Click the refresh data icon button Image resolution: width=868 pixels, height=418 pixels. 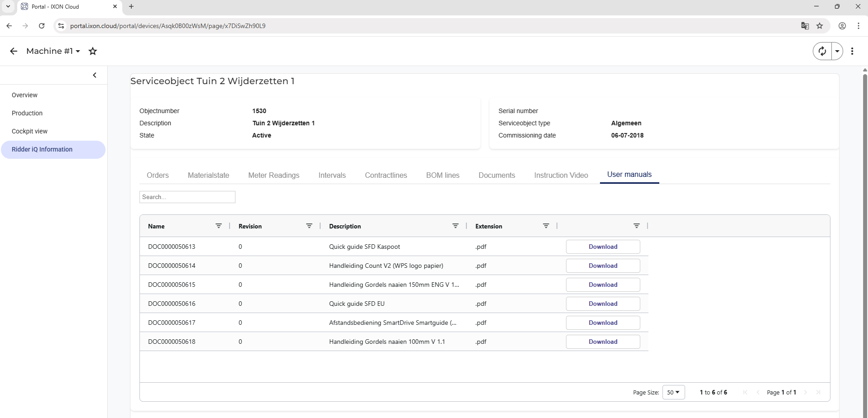tap(822, 51)
